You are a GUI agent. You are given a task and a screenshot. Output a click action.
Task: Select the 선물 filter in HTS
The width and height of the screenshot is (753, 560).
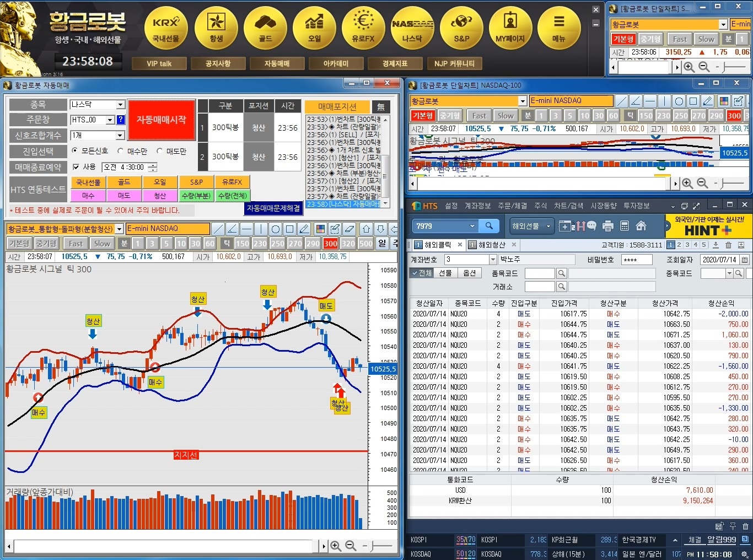point(445,273)
